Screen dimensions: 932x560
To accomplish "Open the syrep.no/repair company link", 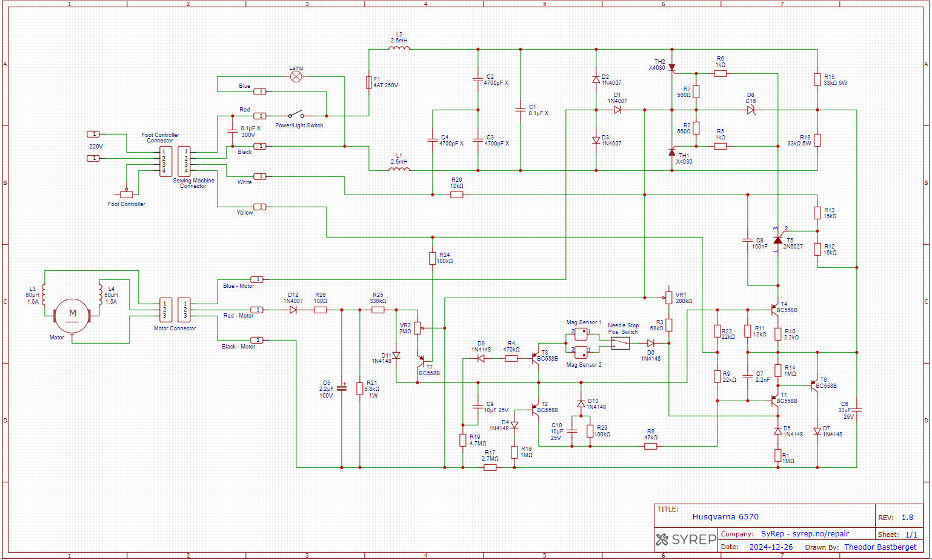I will pos(805,534).
